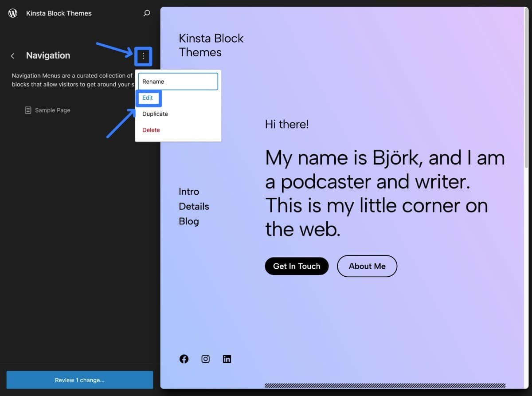
Task: Select Sample Page in the navigation list
Action: 53,110
